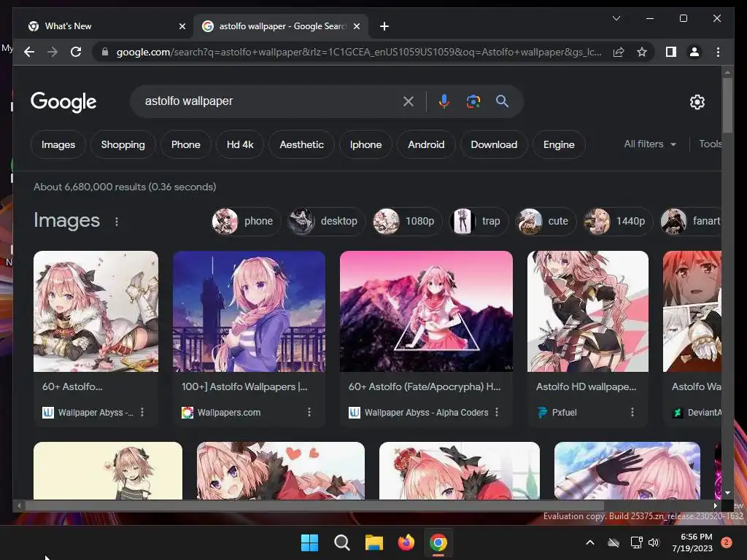Switch to Chrome in taskbar
Viewport: 747px width, 560px height.
pos(438,542)
